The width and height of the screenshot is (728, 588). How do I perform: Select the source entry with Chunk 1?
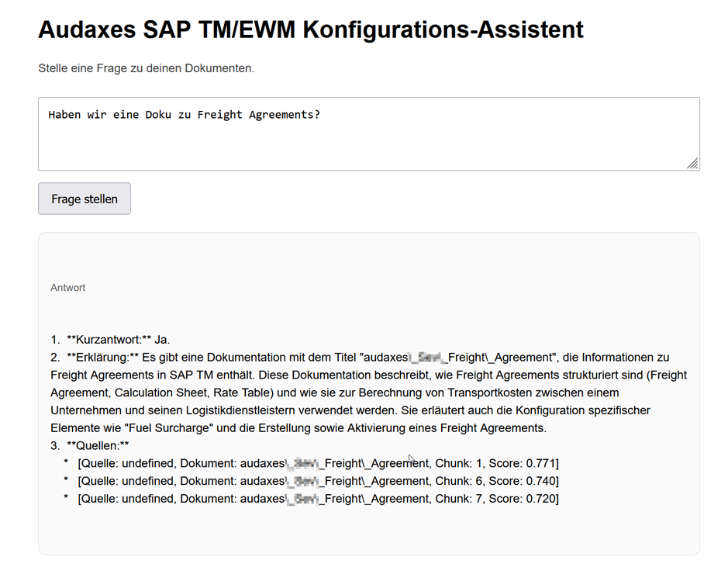(318, 463)
